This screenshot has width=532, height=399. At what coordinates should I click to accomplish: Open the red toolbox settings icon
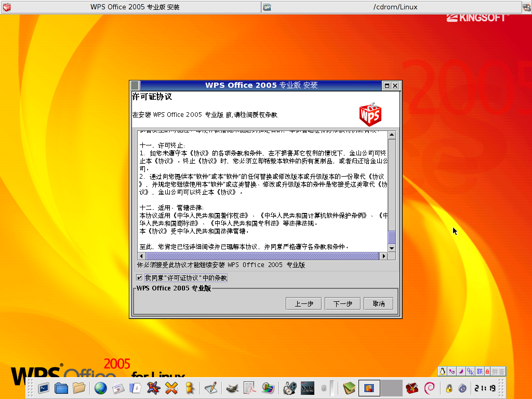tap(412, 388)
